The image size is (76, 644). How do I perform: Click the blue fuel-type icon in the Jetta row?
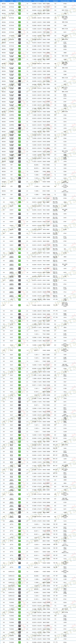pos(20,567)
